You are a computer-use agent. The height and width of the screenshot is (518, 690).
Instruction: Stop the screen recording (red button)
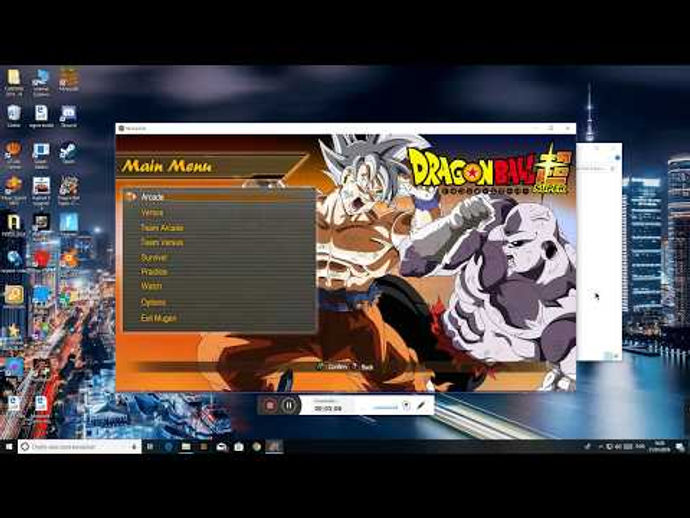point(270,405)
